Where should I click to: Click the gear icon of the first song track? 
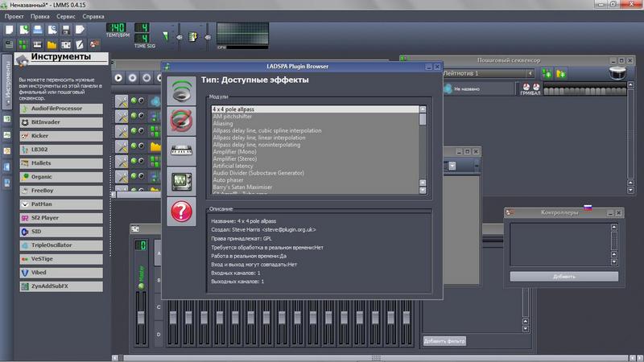point(122,101)
